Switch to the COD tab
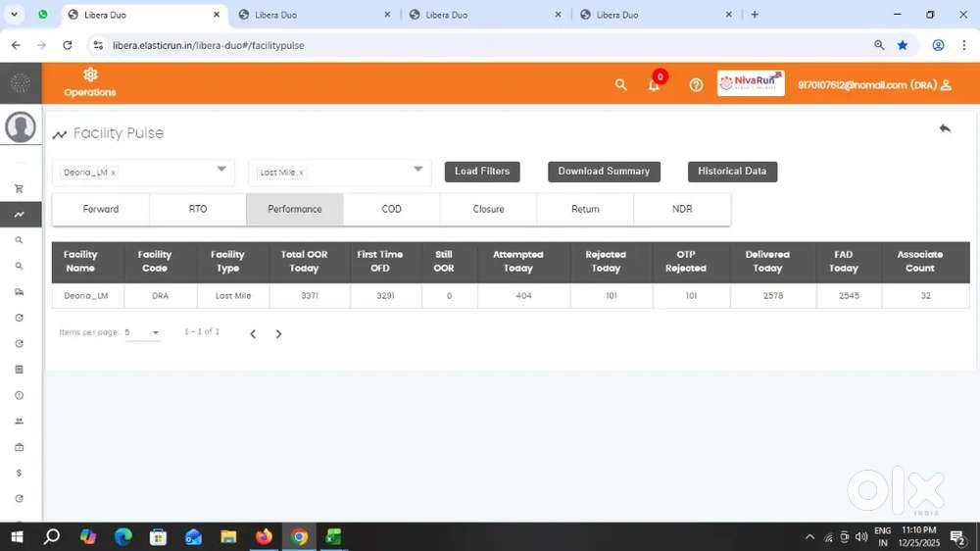The width and height of the screenshot is (980, 551). pos(392,209)
